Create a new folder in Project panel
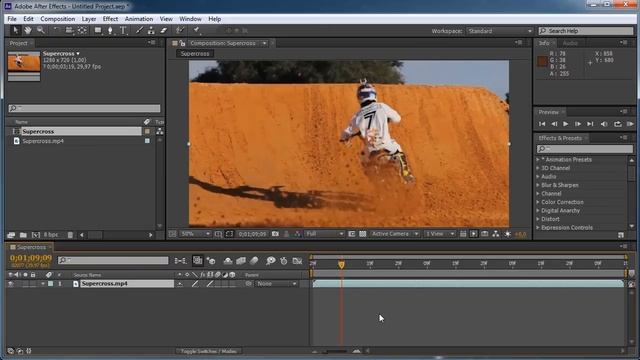This screenshot has height=360, width=640. [23, 235]
